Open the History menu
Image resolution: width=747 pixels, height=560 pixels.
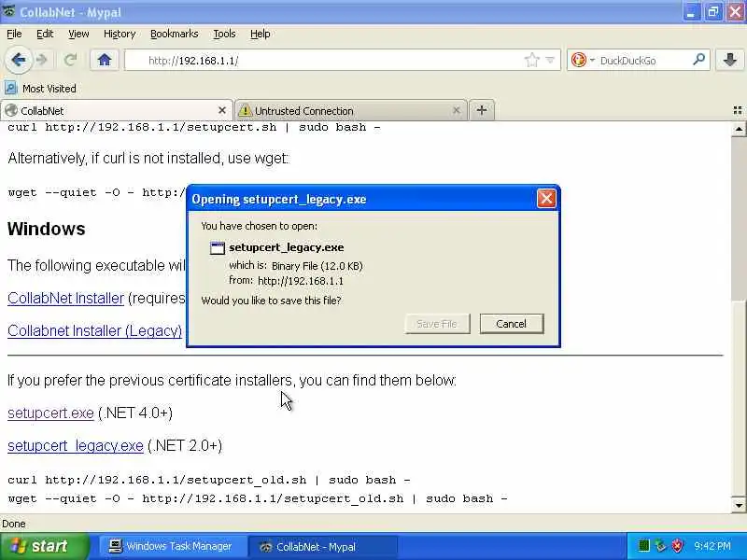point(120,34)
